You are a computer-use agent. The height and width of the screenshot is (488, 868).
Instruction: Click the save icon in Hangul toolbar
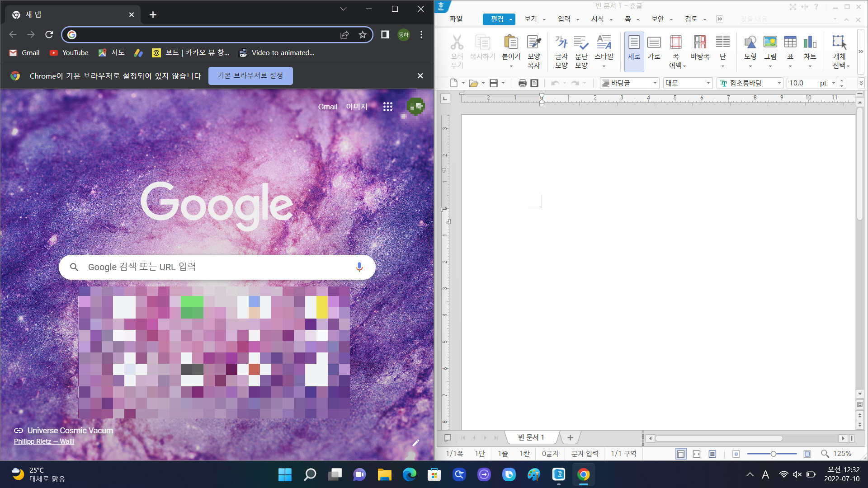pyautogui.click(x=494, y=83)
